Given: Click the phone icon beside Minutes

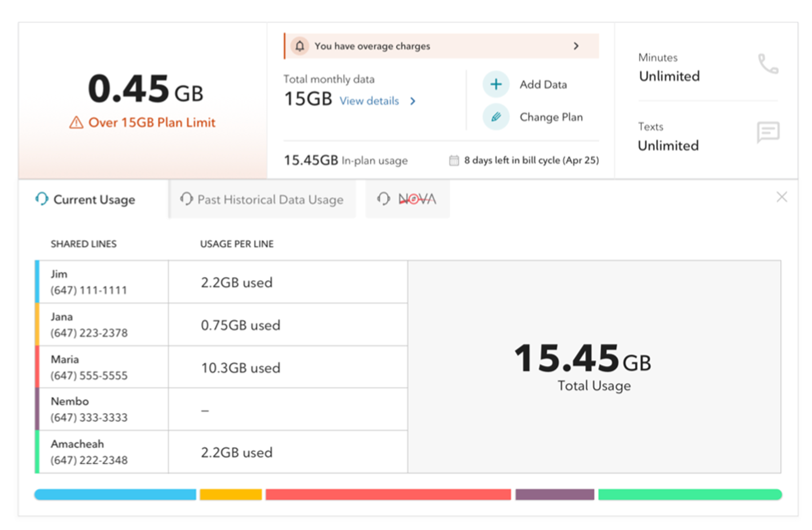Looking at the screenshot, I should (768, 64).
